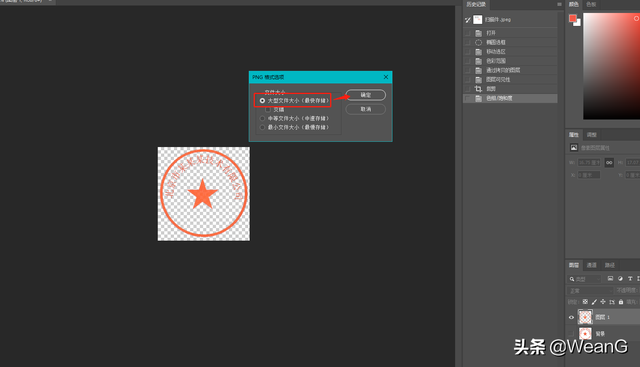This screenshot has width=640, height=367.
Task: Filter layers by pixel layer icon
Action: point(610,278)
